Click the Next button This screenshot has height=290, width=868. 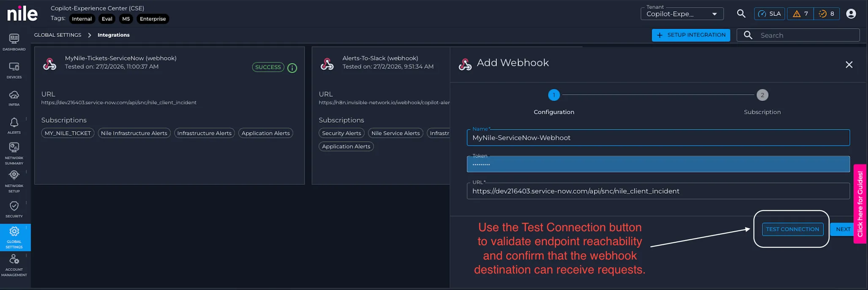(843, 229)
